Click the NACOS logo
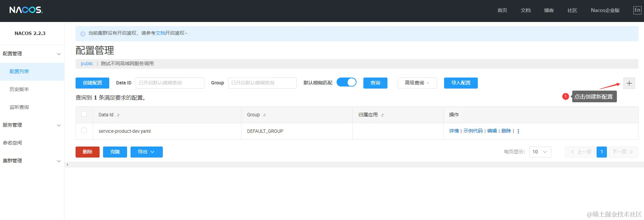 (x=26, y=10)
